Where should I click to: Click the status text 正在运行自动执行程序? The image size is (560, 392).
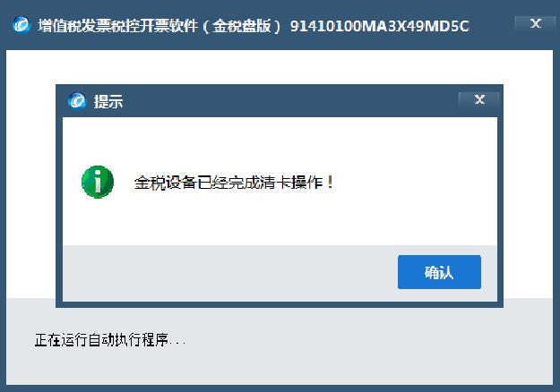tap(101, 339)
